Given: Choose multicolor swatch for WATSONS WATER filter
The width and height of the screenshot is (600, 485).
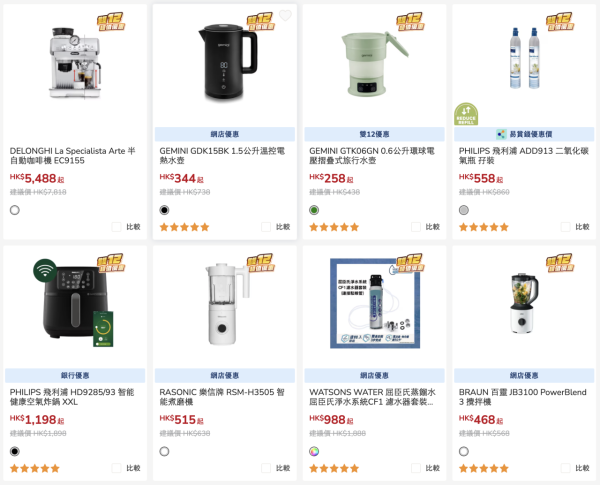Looking at the screenshot, I should tap(314, 451).
